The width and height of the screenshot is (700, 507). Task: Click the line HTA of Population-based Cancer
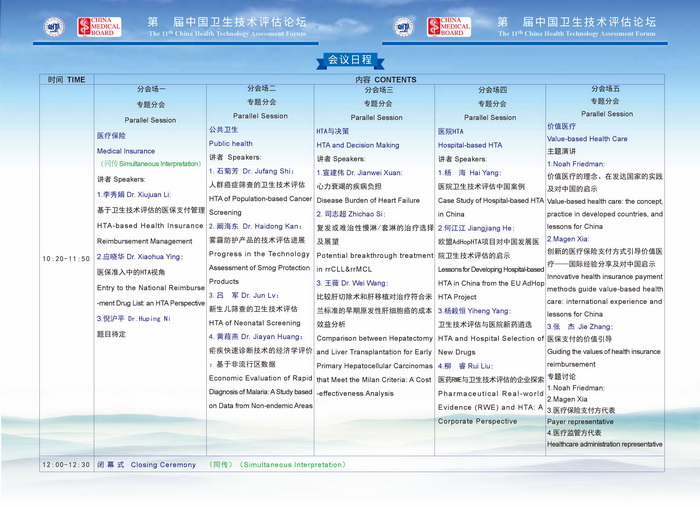[260, 199]
